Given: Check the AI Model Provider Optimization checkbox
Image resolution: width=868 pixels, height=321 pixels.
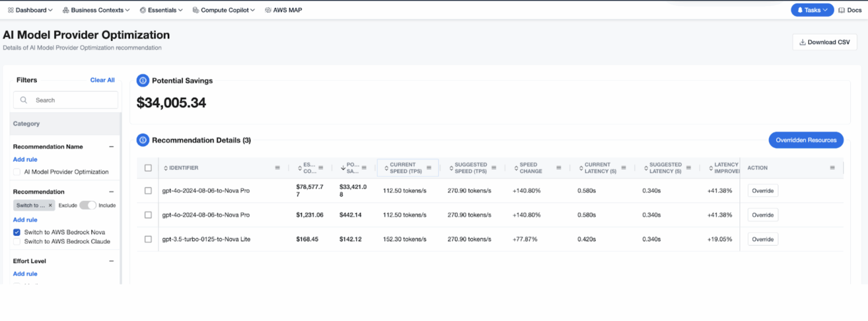Looking at the screenshot, I should pyautogui.click(x=17, y=172).
